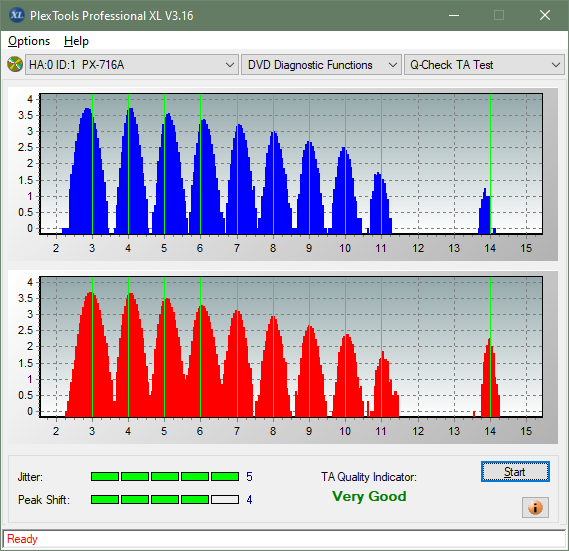Click the blue 3T peak in top graph
The image size is (569, 551).
coord(88,171)
